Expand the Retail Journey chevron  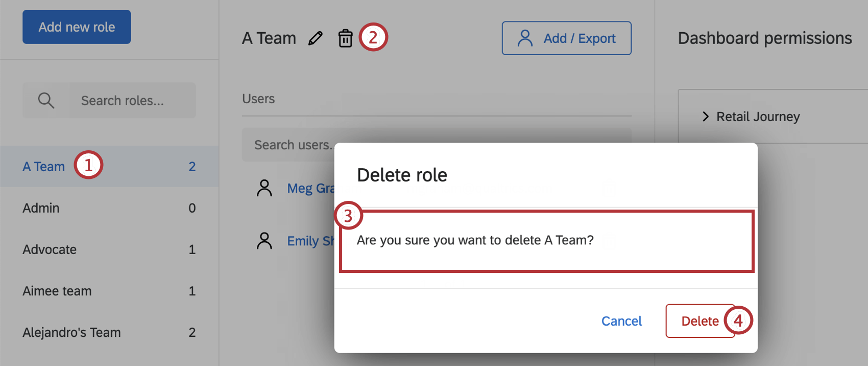coord(706,117)
